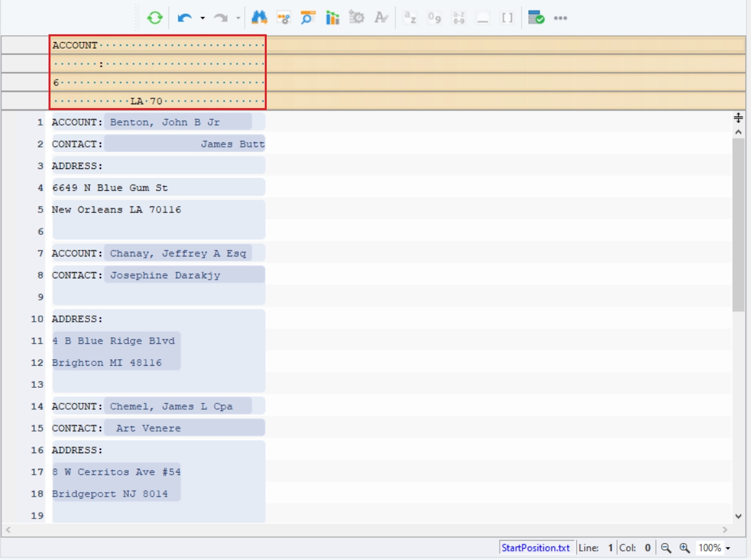The height and width of the screenshot is (560, 751).
Task: Toggle the square brackets trap button
Action: pyautogui.click(x=507, y=18)
